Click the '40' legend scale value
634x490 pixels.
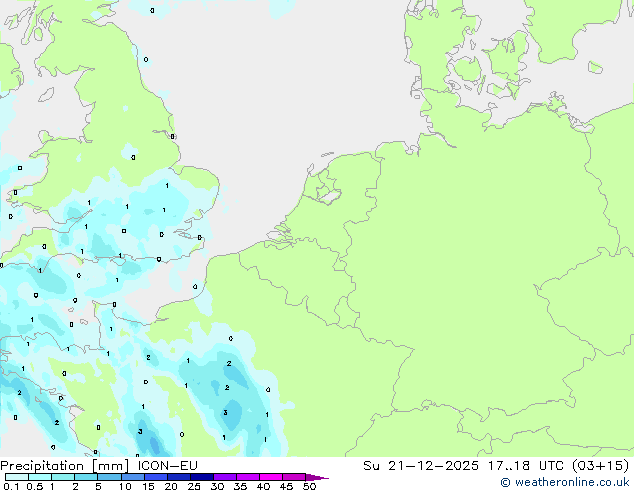coord(263,486)
